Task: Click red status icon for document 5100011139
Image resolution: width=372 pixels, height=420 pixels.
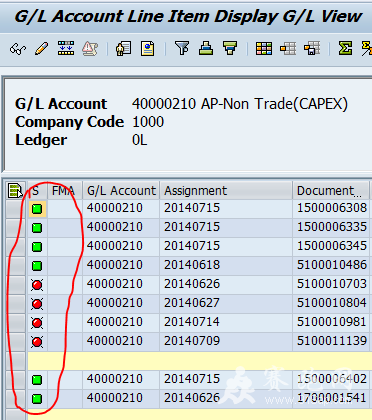Action: click(x=37, y=342)
